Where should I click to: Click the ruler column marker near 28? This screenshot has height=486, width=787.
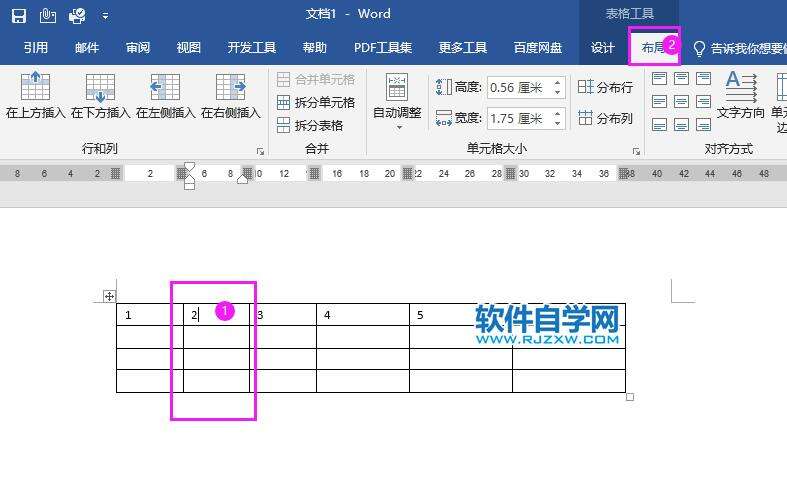point(510,174)
